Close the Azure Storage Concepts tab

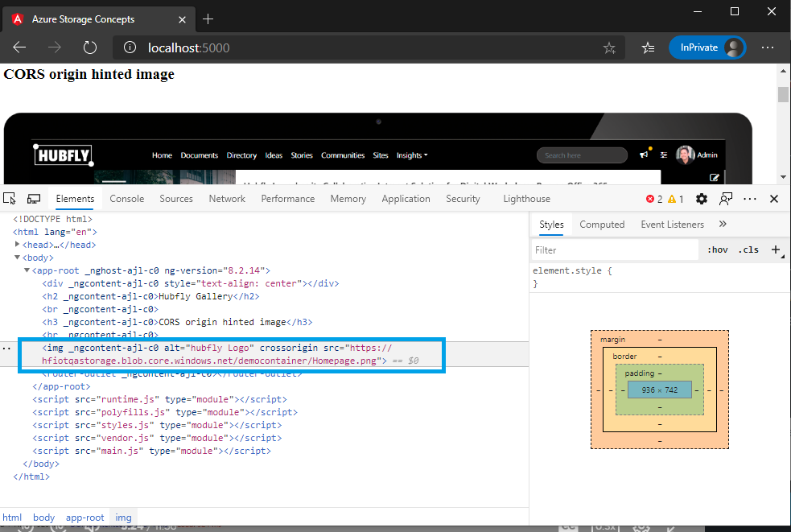click(182, 19)
